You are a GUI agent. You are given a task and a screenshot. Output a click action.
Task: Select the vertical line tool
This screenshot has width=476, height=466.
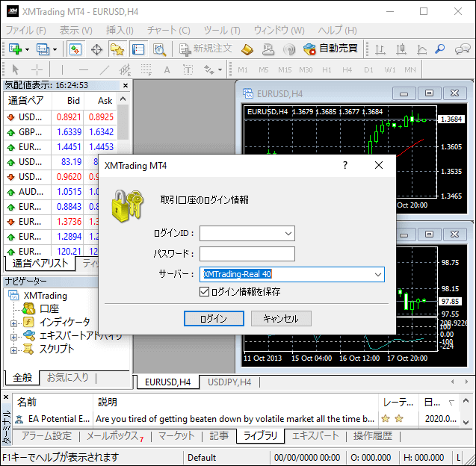click(62, 69)
